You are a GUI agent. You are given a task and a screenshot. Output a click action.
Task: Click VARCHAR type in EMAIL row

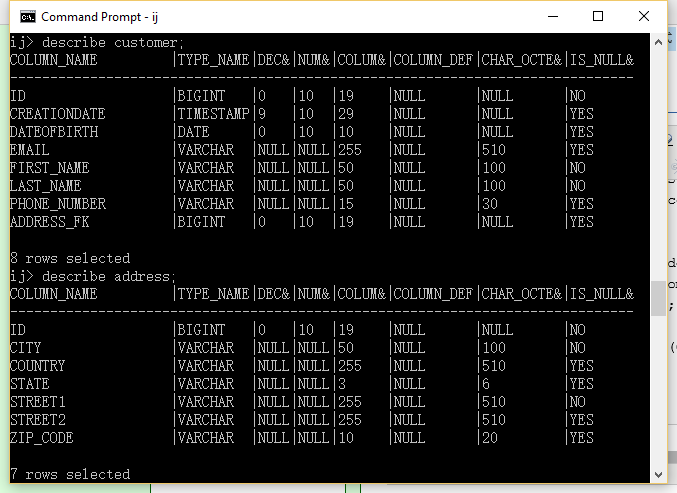tap(206, 150)
